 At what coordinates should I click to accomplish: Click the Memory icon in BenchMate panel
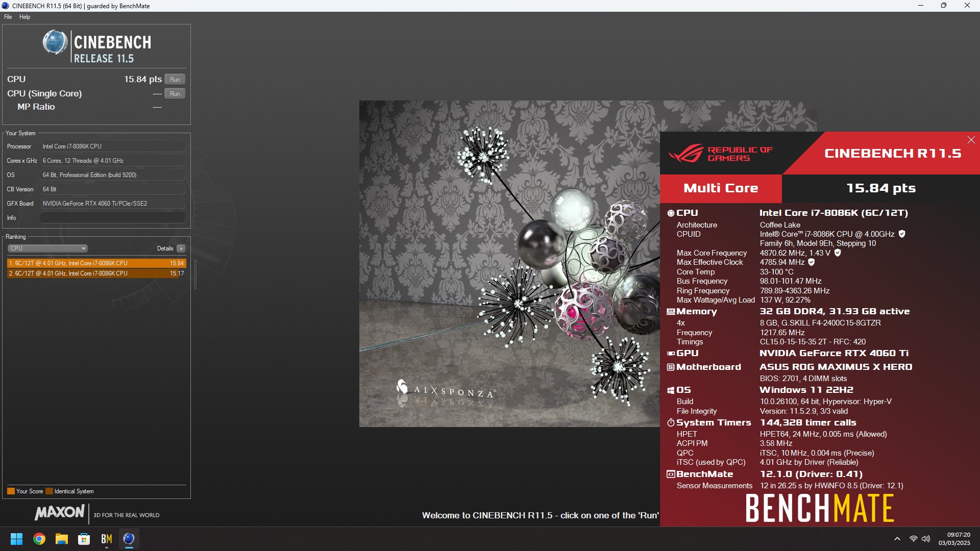671,312
